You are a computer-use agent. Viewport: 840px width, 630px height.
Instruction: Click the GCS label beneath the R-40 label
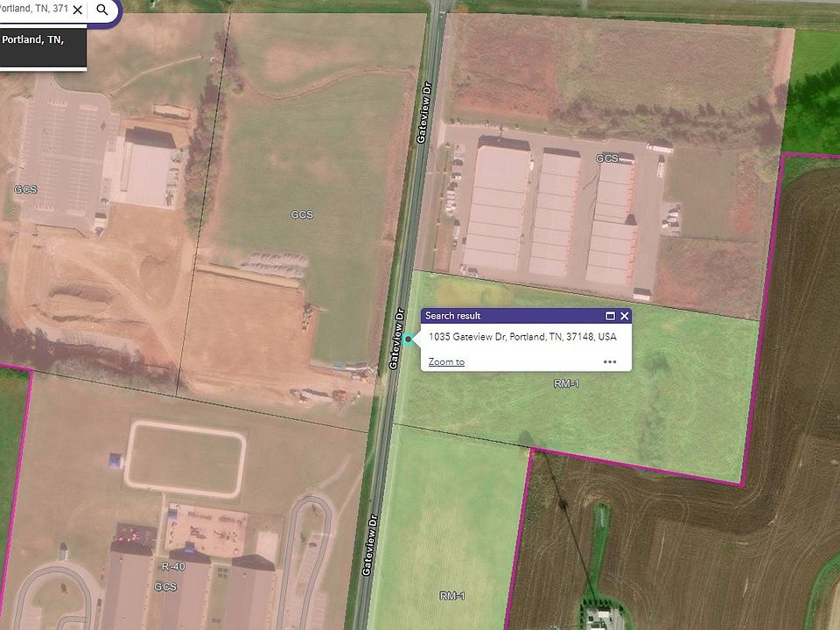(x=165, y=586)
